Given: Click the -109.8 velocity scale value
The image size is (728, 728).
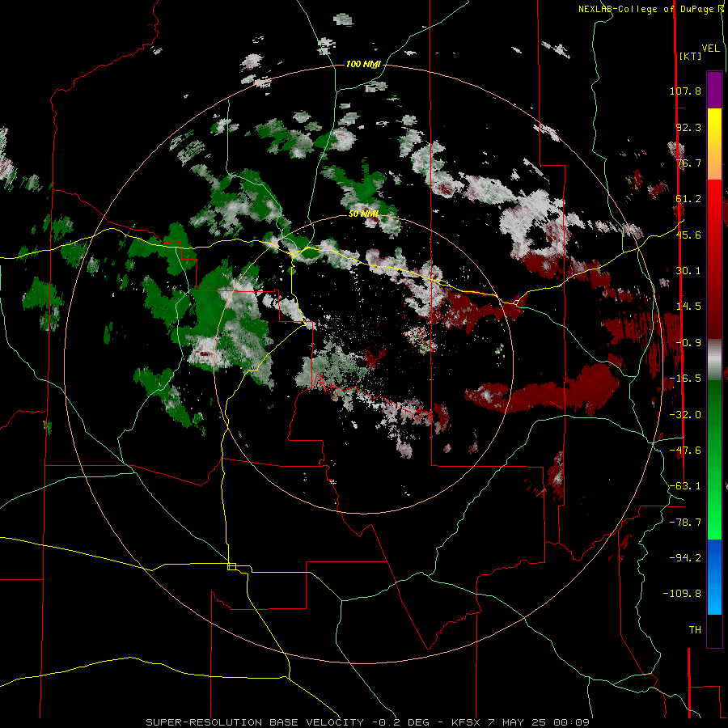Looking at the screenshot, I should 682,594.
